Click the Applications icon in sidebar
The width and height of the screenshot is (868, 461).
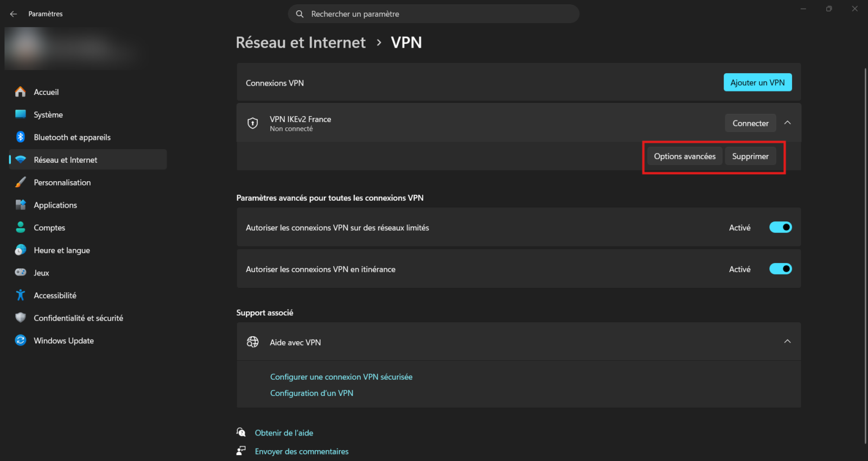tap(21, 205)
